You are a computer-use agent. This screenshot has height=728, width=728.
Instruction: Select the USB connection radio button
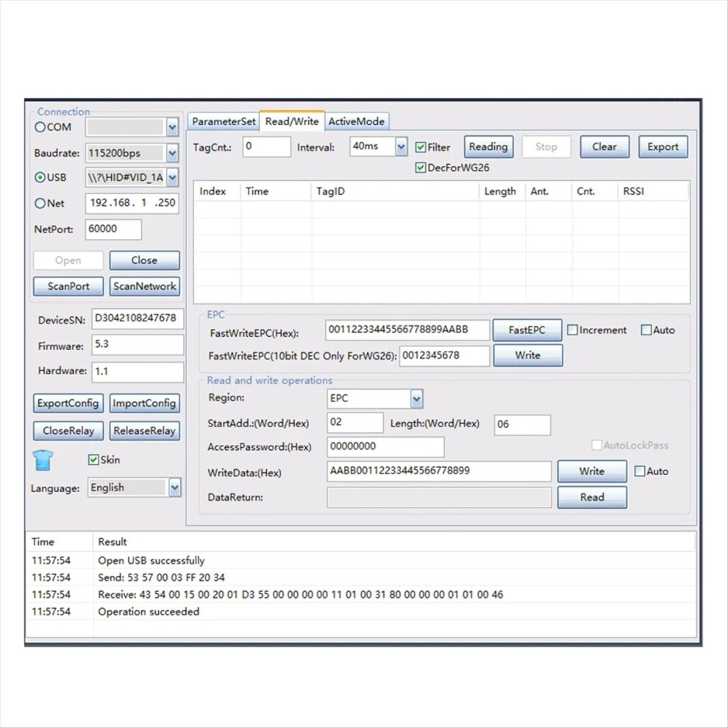[x=40, y=177]
